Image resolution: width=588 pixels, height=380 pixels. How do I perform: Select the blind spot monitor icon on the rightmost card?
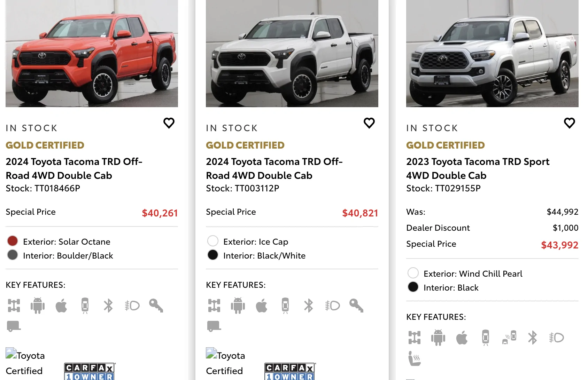(x=509, y=337)
